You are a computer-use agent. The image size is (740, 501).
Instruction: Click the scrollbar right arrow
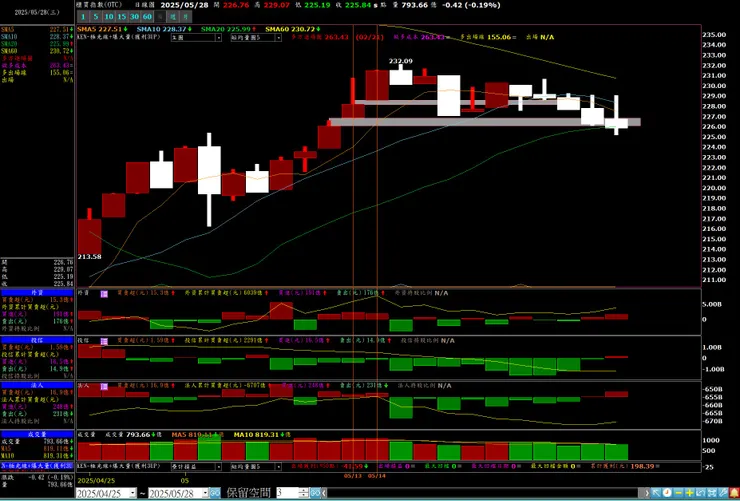[x=647, y=493]
